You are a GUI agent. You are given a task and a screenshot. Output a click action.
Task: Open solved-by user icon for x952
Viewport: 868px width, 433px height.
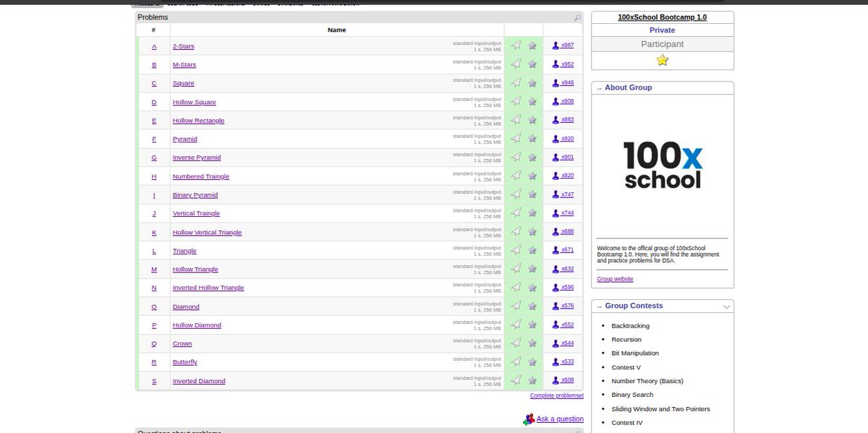(x=556, y=64)
